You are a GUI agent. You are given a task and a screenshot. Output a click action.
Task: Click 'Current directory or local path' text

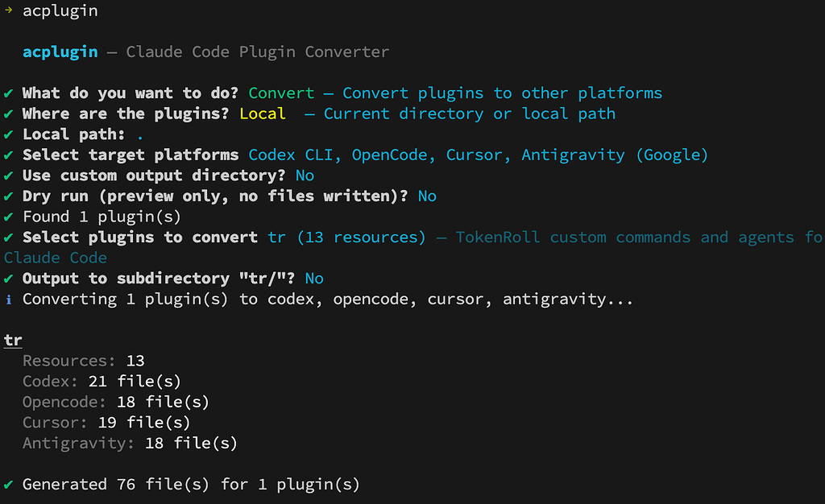point(470,114)
